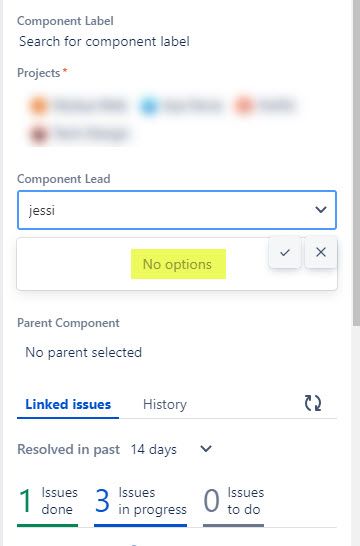Screen dimensions: 360x546
Task: Show the 3 Issues in progress
Action: 141,505
